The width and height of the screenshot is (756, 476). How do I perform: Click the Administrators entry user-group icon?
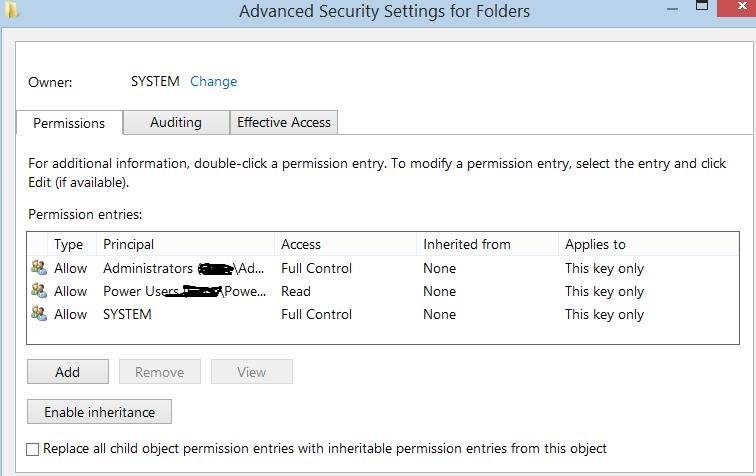tap(39, 268)
